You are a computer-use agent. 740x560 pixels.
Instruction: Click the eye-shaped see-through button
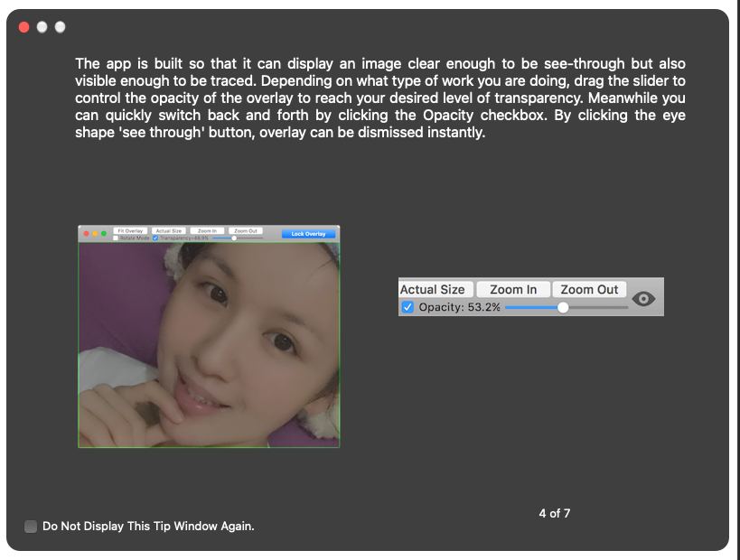tap(643, 299)
